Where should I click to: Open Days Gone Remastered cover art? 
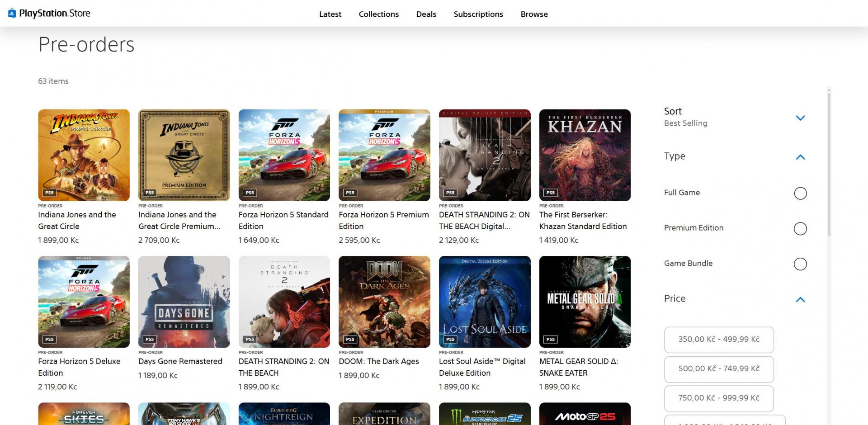(x=184, y=302)
